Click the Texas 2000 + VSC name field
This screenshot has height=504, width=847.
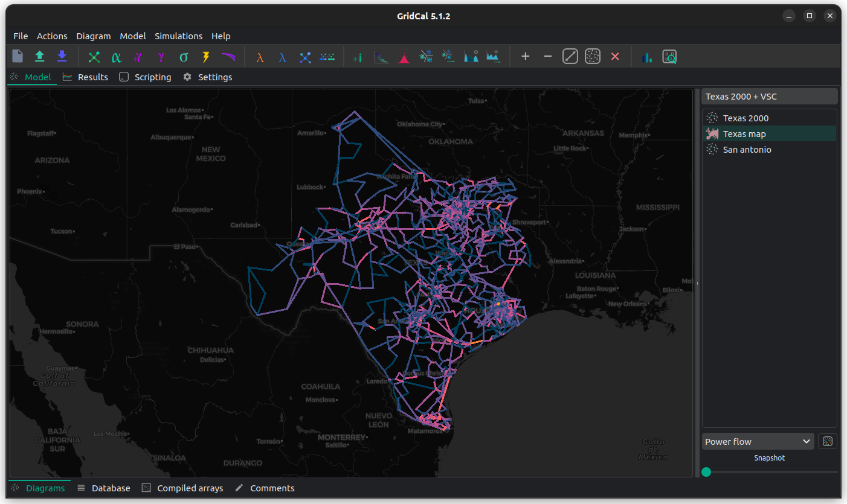(769, 97)
